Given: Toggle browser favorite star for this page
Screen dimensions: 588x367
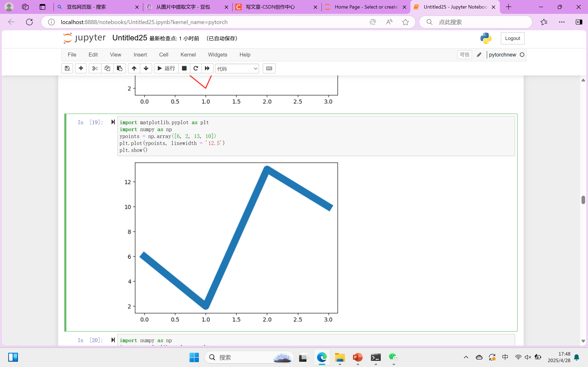Looking at the screenshot, I should (405, 22).
